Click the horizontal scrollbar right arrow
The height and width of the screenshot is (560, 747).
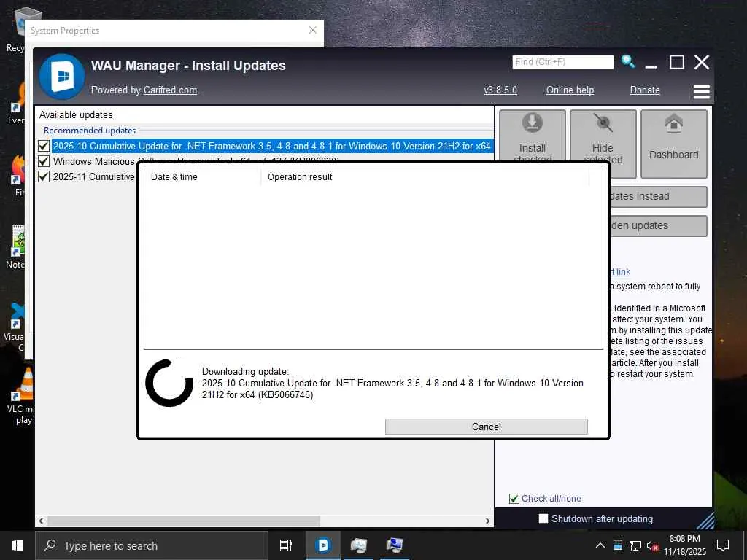point(488,521)
